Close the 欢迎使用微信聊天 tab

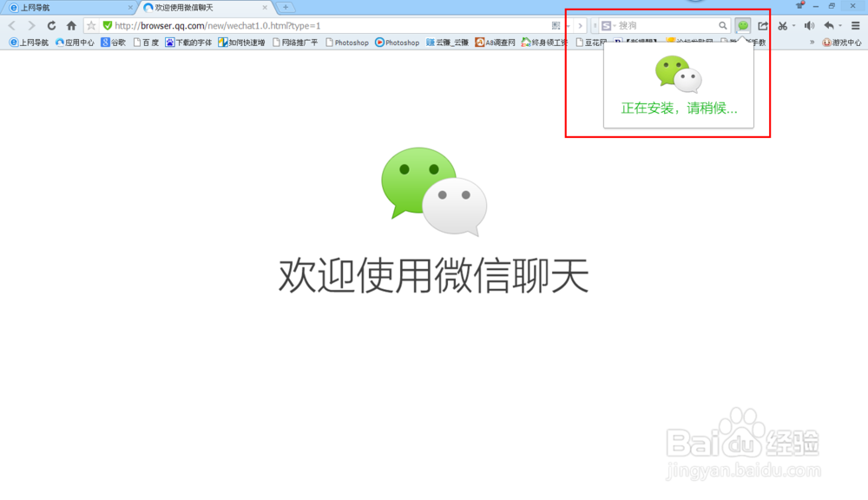[265, 8]
